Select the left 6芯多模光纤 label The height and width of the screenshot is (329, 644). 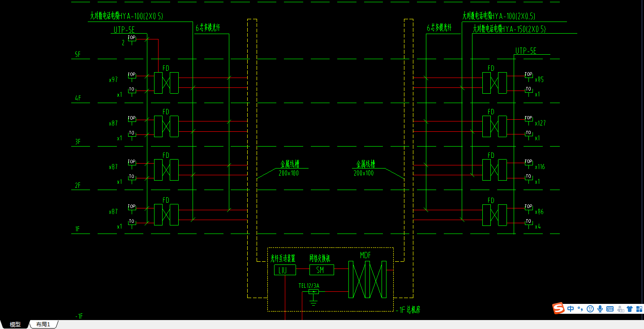(208, 28)
